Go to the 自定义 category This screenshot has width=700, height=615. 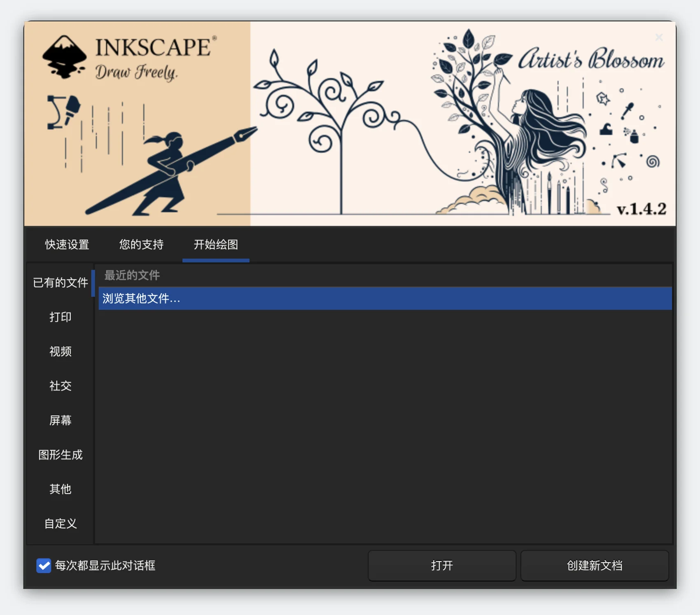tap(61, 524)
